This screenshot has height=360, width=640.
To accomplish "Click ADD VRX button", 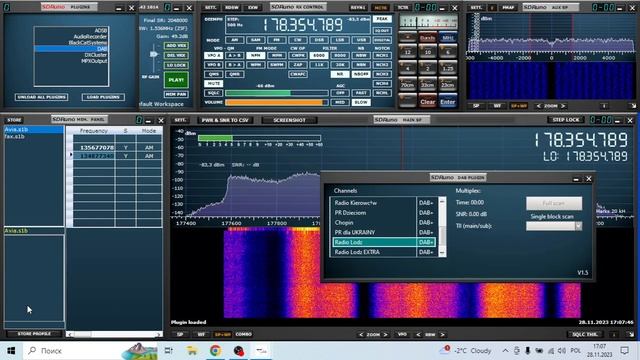I will tap(176, 45).
